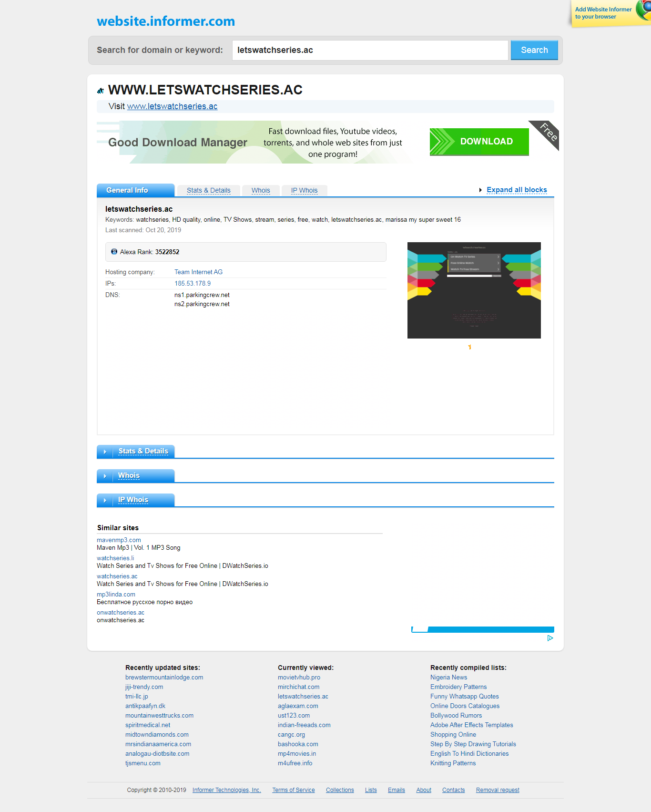Image resolution: width=651 pixels, height=812 pixels.
Task: Open similar site mavenmp3.com
Action: pyautogui.click(x=119, y=540)
